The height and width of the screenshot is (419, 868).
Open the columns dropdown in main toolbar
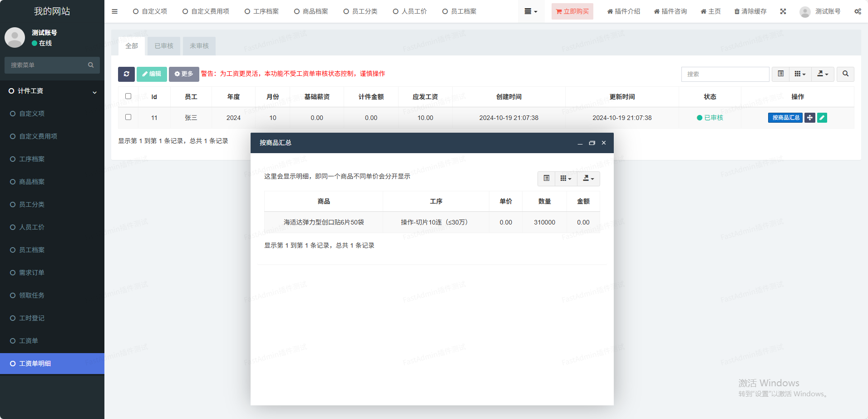pyautogui.click(x=800, y=74)
